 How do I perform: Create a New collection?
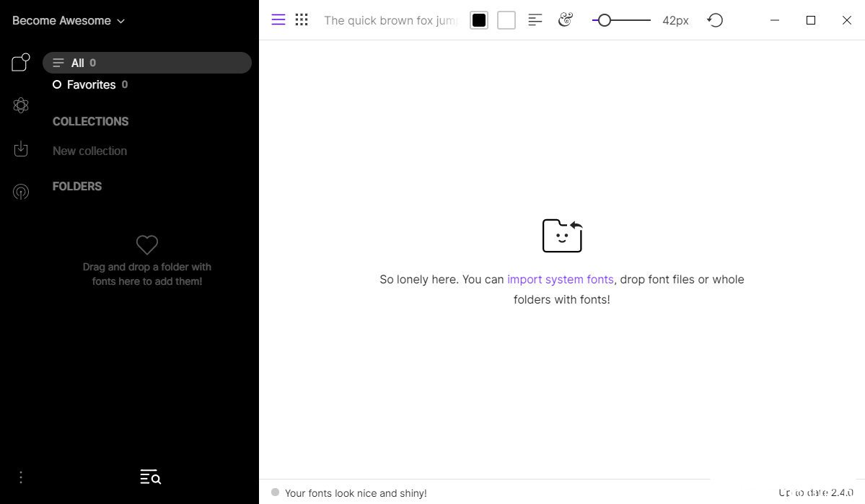pos(89,151)
